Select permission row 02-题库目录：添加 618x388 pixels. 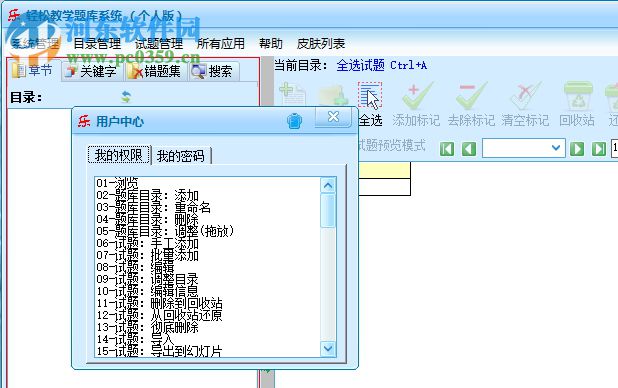pyautogui.click(x=208, y=195)
